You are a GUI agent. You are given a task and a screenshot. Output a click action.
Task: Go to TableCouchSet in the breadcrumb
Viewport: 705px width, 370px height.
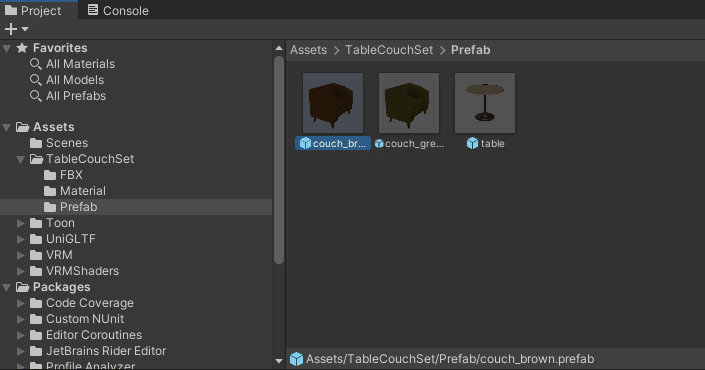pos(389,50)
